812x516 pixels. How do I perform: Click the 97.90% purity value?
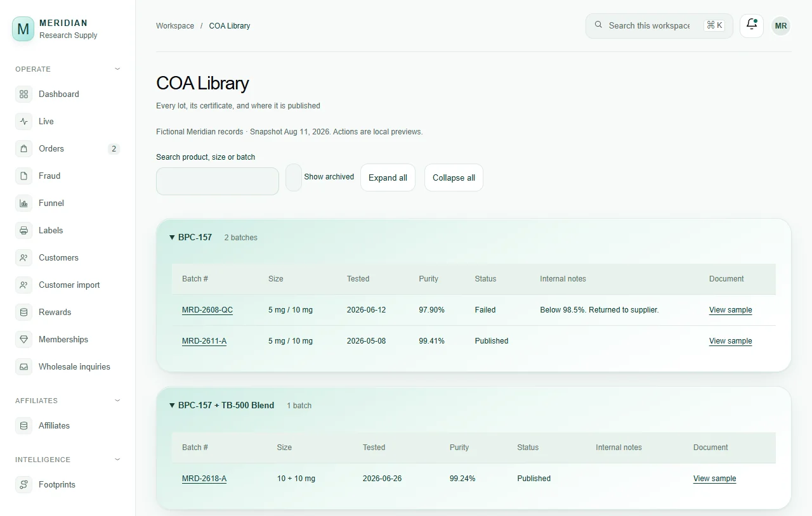pos(431,310)
